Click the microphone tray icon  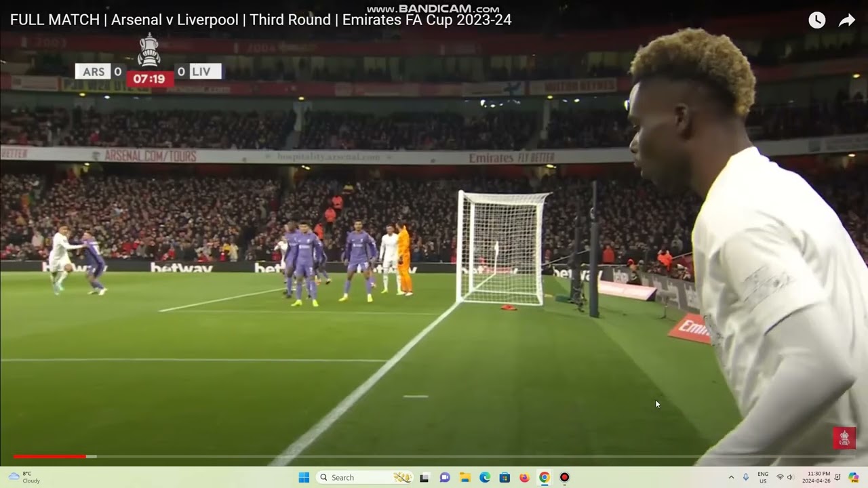pos(746,477)
